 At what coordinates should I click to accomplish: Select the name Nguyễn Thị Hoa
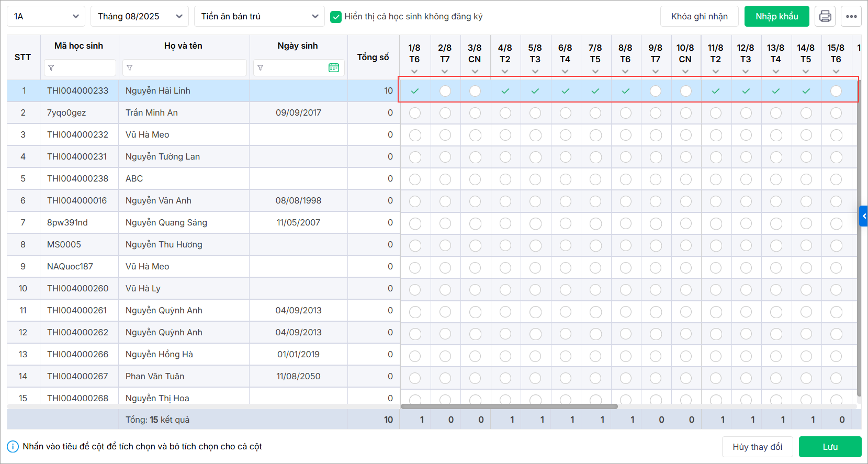157,398
